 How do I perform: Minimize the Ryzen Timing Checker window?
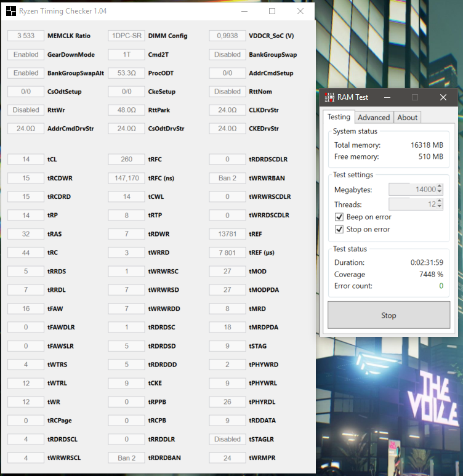tap(244, 11)
